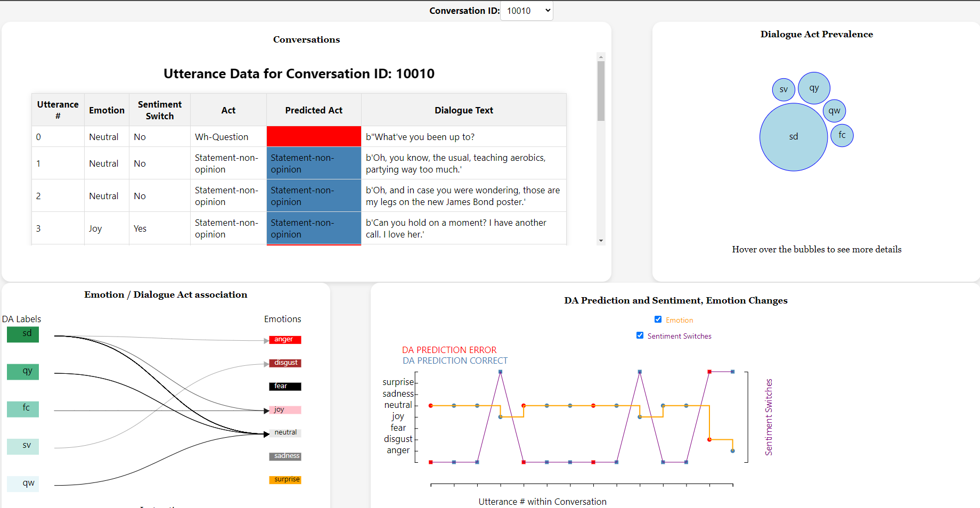Click the 'Hover over the bubbles' hint text
980x508 pixels.
(816, 249)
